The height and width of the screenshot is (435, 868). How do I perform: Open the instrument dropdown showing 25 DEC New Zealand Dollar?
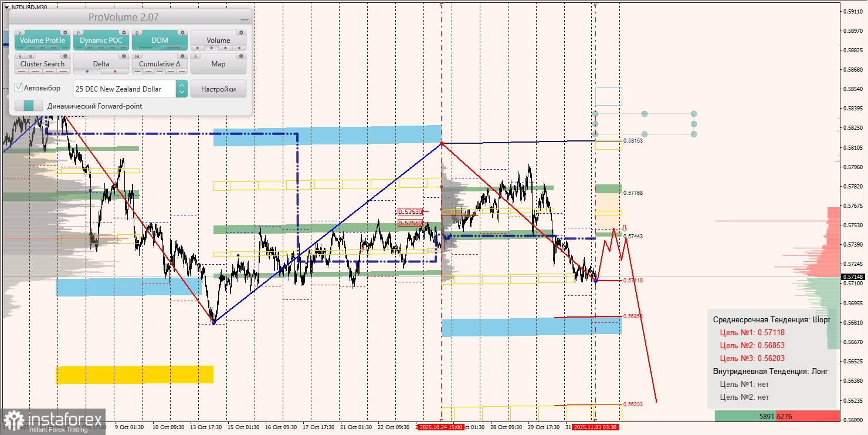coord(124,89)
